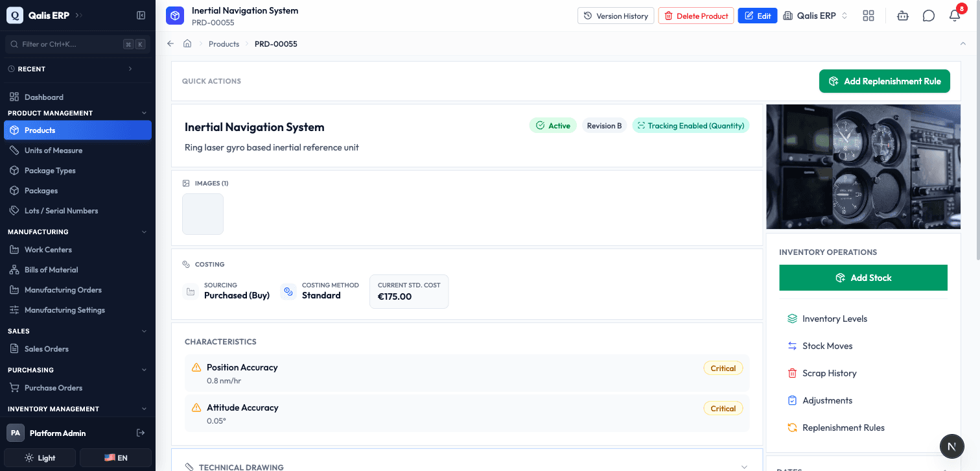This screenshot has height=471, width=980.
Task: Open the AI assistant robot icon
Action: (x=903, y=16)
